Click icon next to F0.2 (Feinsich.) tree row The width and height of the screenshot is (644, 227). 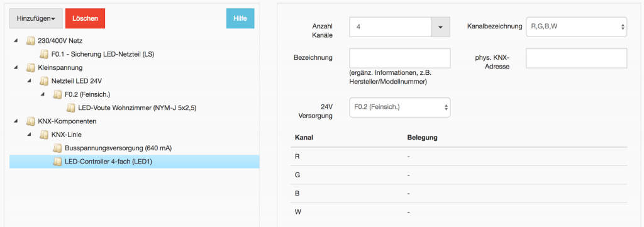pos(57,94)
